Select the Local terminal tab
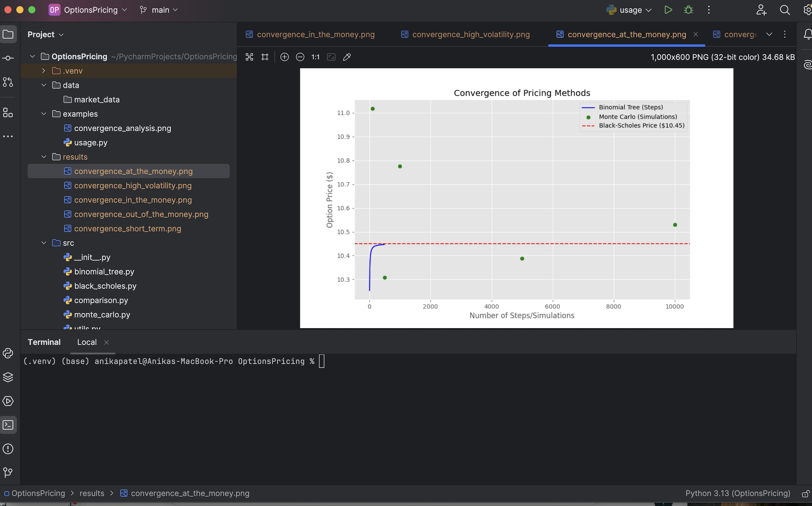Viewport: 812px width, 506px height. (x=87, y=342)
